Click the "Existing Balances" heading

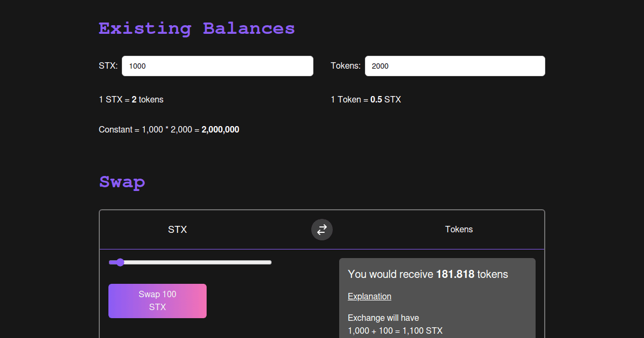196,28
